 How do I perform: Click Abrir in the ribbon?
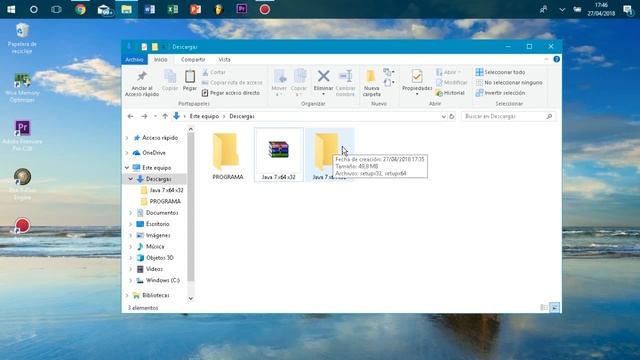[x=448, y=72]
